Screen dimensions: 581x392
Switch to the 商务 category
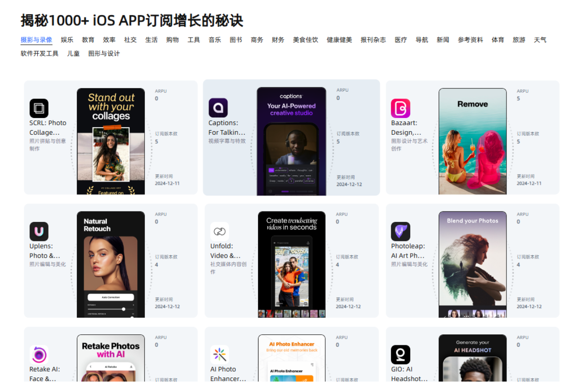pyautogui.click(x=257, y=40)
